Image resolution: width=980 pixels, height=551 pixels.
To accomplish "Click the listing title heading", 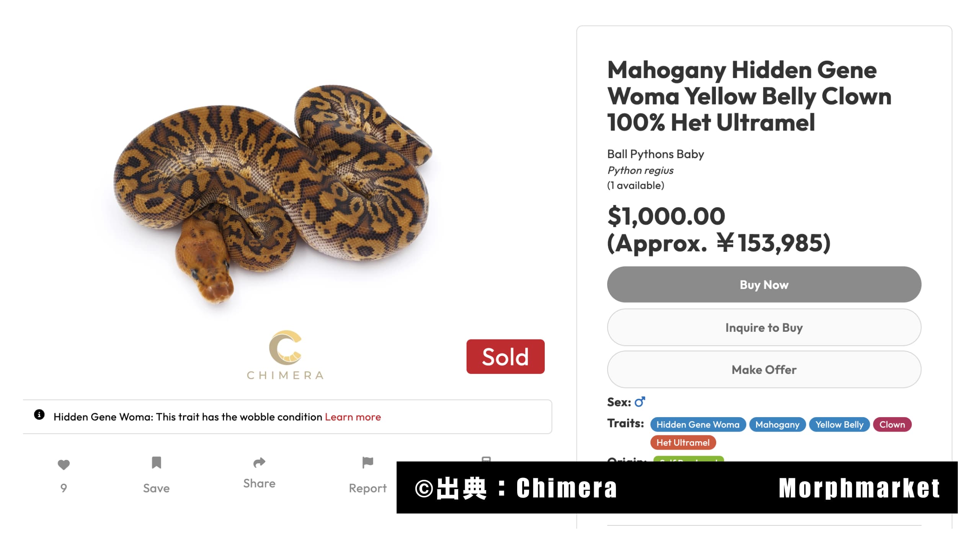I will point(749,96).
